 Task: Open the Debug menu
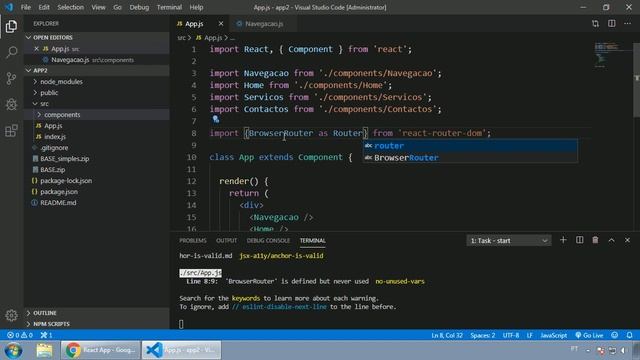(139, 7)
